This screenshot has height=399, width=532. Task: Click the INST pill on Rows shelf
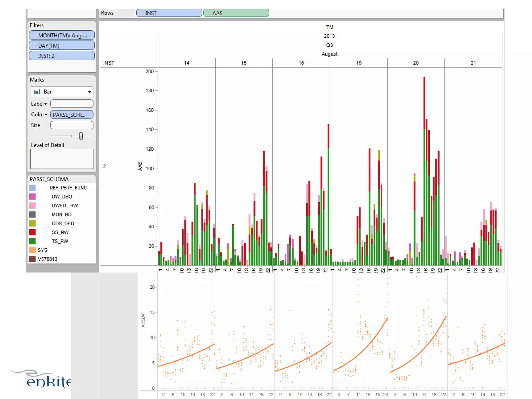[169, 13]
